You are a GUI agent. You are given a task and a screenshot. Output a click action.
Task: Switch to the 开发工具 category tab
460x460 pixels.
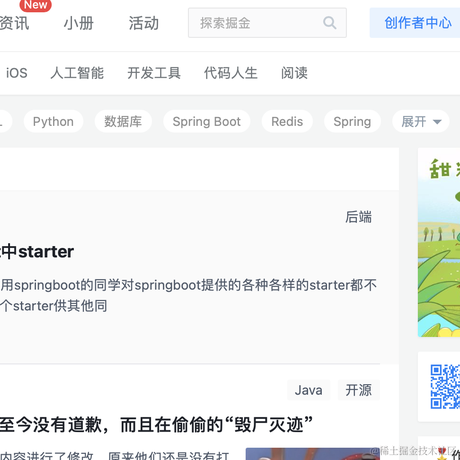[x=154, y=73]
